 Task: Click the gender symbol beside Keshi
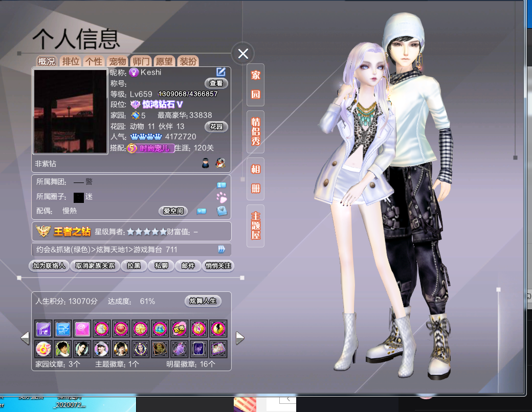[x=134, y=72]
